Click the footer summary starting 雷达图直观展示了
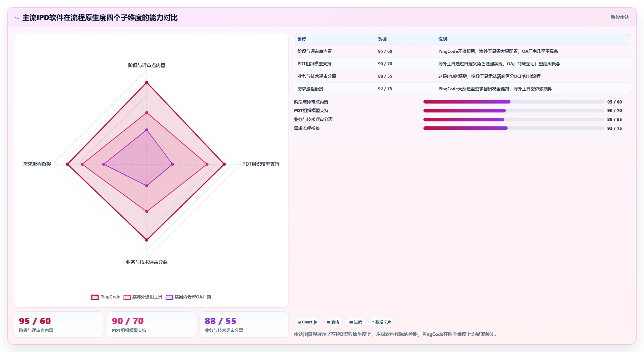 click(396, 335)
